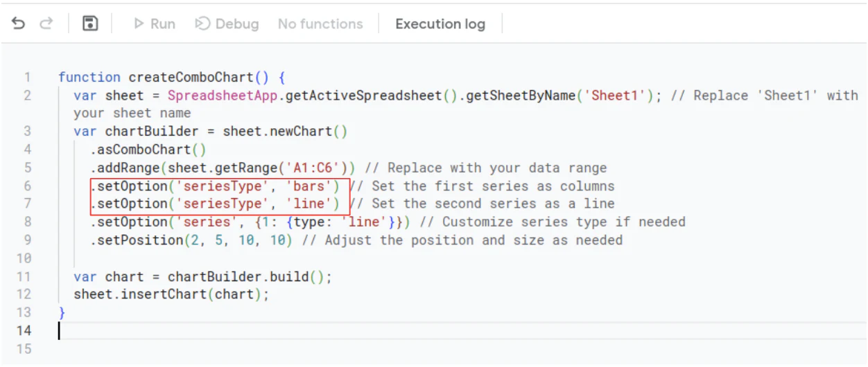Click line number 9 in gutter
The width and height of the screenshot is (868, 367).
pos(28,240)
